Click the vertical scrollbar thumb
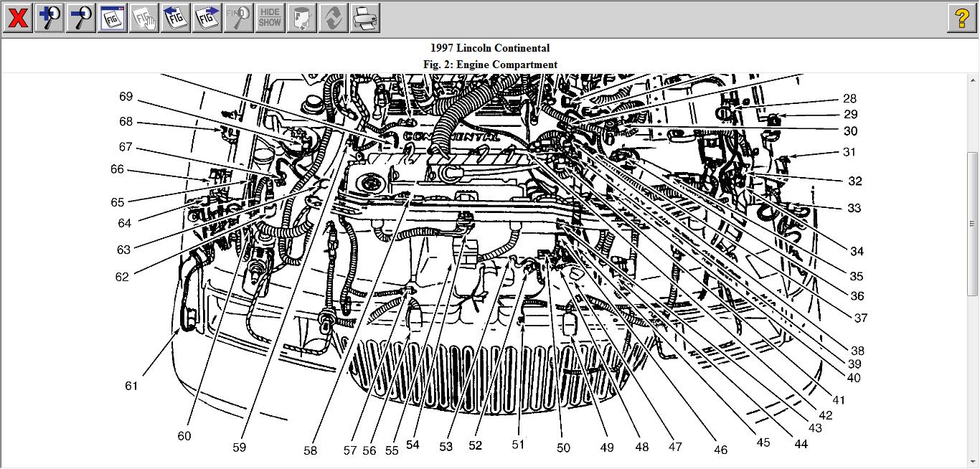The height and width of the screenshot is (469, 980). [973, 222]
